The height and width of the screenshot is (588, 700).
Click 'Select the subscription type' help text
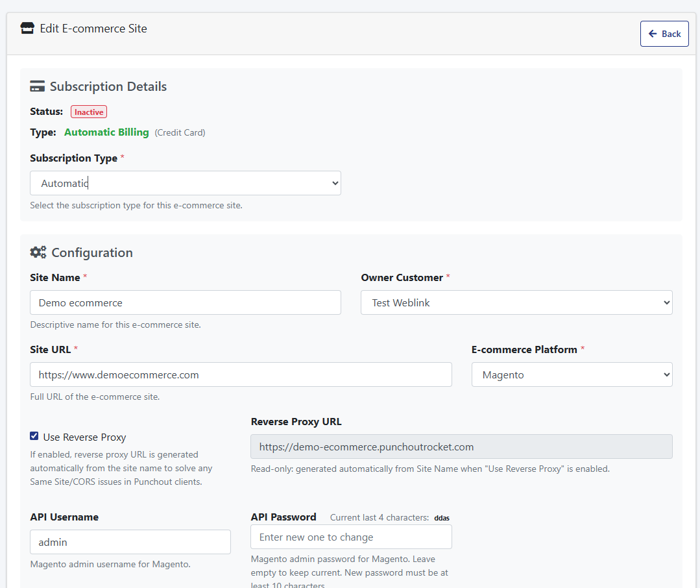tap(136, 205)
